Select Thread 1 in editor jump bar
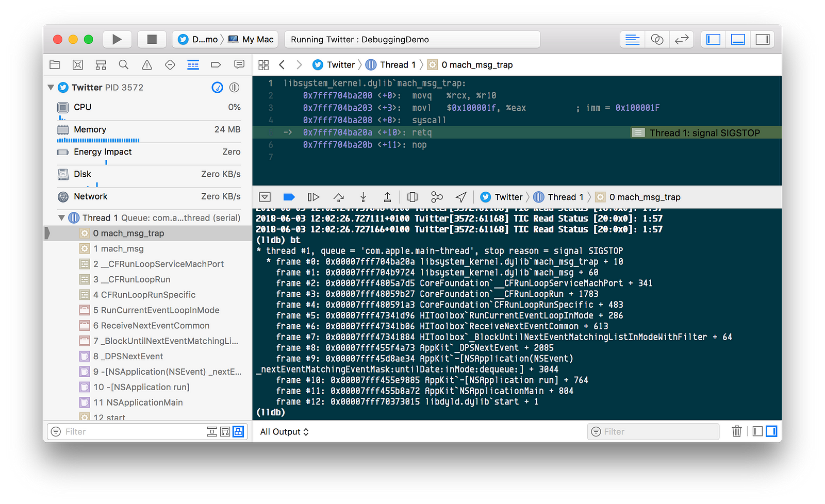Screen dimensions: 825x504 tap(390, 64)
